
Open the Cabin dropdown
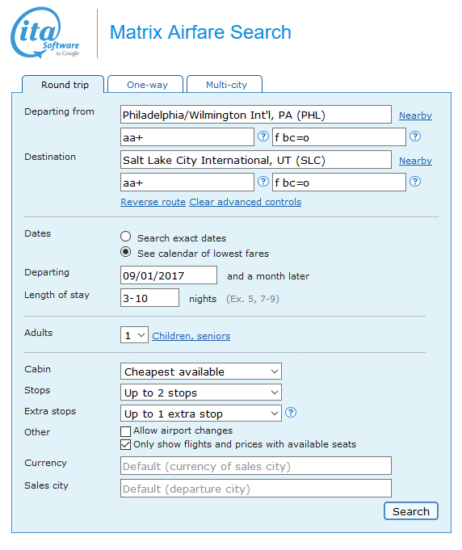201,371
